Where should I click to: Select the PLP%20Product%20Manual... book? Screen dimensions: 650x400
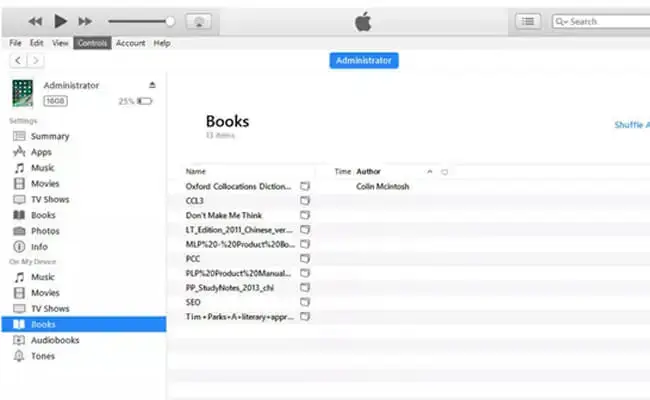238,274
